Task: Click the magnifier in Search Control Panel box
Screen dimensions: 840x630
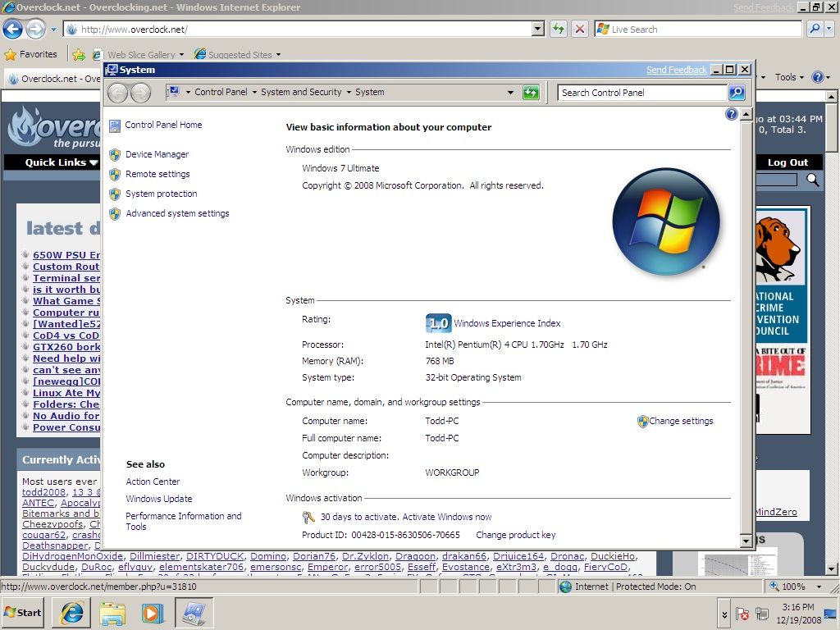Action: 735,92
